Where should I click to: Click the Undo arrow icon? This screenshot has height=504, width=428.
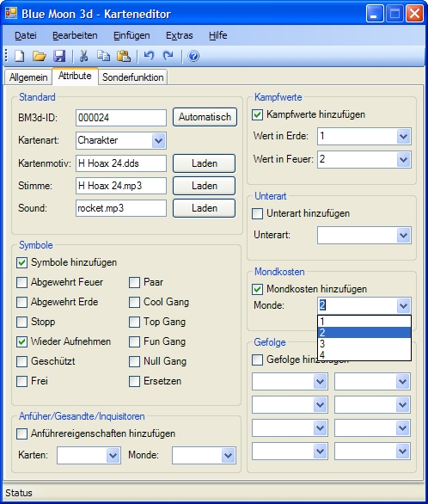tap(149, 56)
